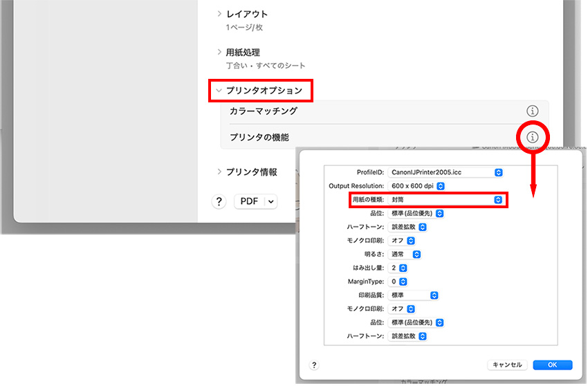The height and width of the screenshot is (386, 588).
Task: Open the MarginType dropdown
Action: pos(398,282)
